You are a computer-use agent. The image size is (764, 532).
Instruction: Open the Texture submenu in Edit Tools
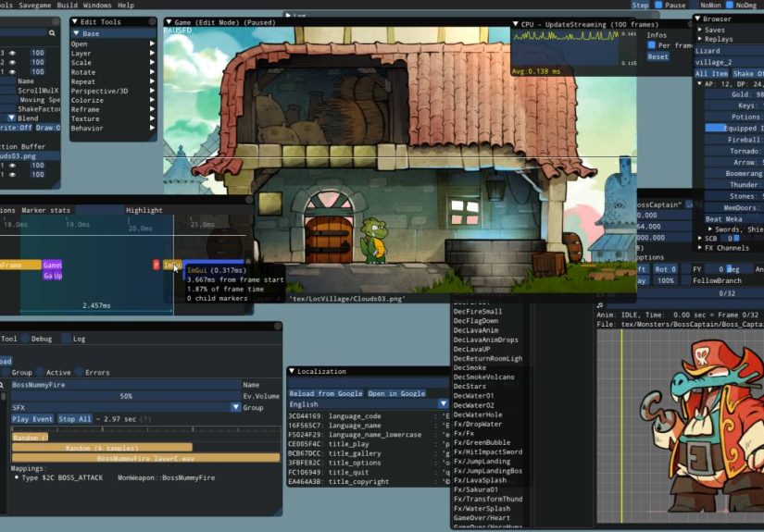tap(113, 118)
